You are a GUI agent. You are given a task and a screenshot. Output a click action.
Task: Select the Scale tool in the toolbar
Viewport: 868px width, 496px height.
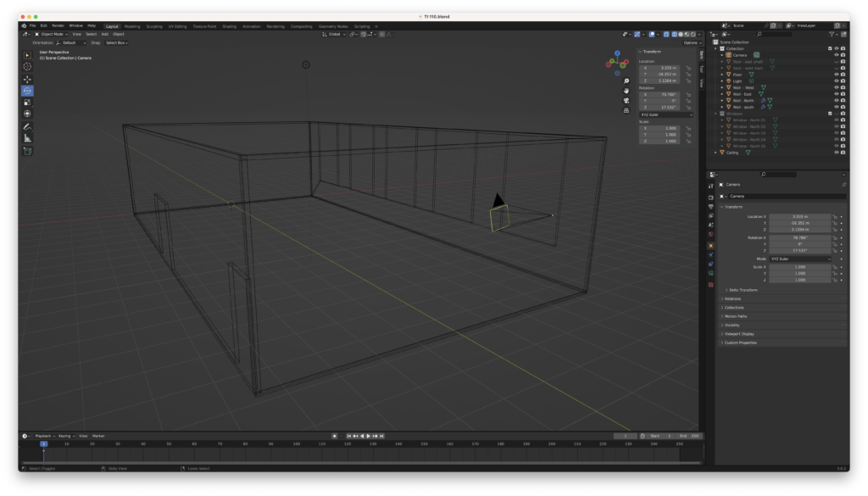tap(27, 102)
